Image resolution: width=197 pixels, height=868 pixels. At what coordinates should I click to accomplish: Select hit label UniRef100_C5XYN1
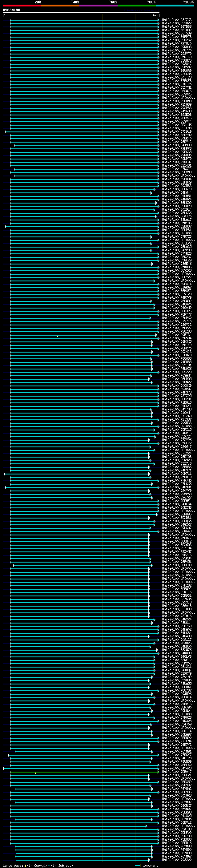[x=177, y=88]
